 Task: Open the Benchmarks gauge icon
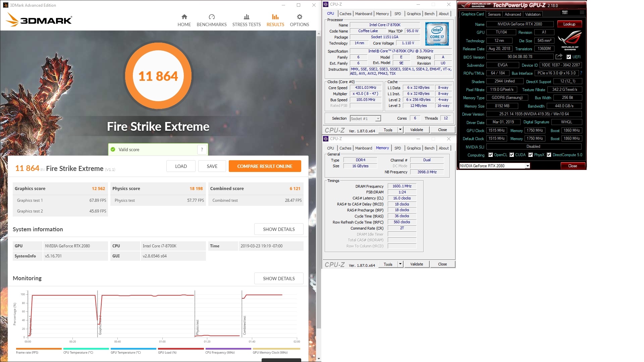point(212,17)
